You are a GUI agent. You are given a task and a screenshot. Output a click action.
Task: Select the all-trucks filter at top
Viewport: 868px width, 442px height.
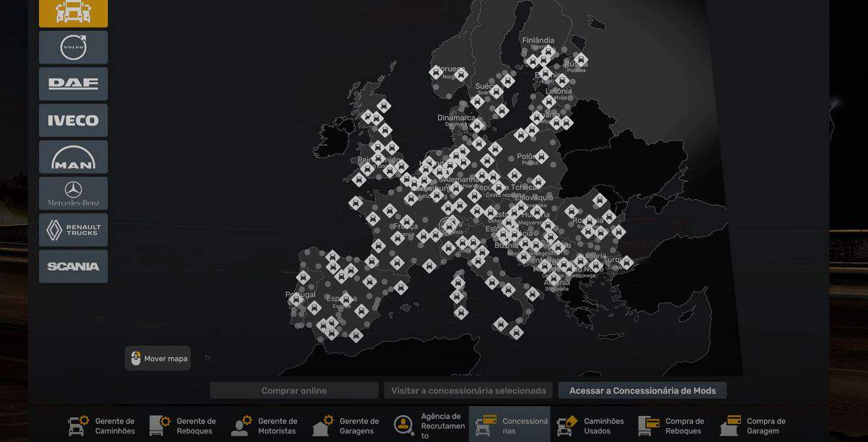[73, 13]
